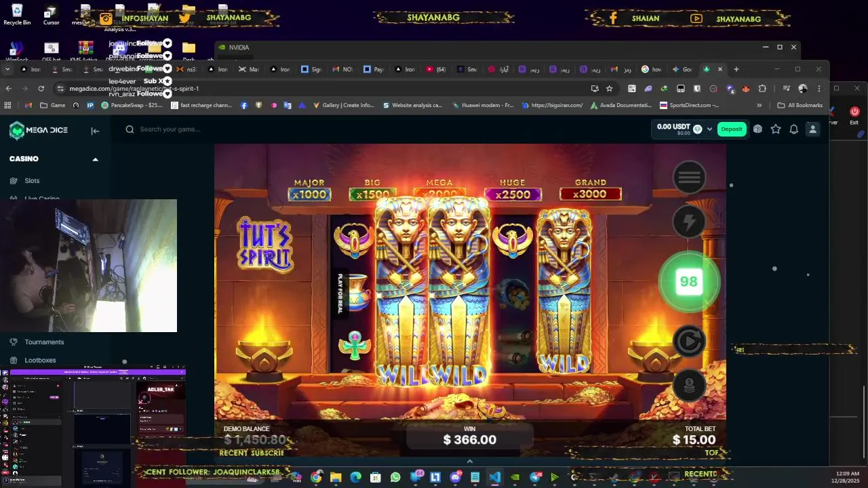The height and width of the screenshot is (488, 868).
Task: Toggle turbo spin lightning button
Action: pos(689,222)
